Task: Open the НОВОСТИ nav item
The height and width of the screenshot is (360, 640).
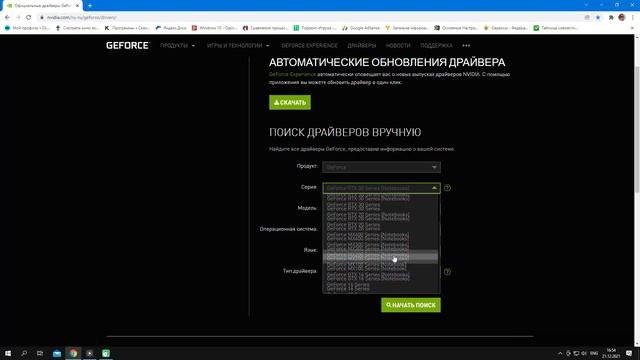Action: [x=398, y=46]
